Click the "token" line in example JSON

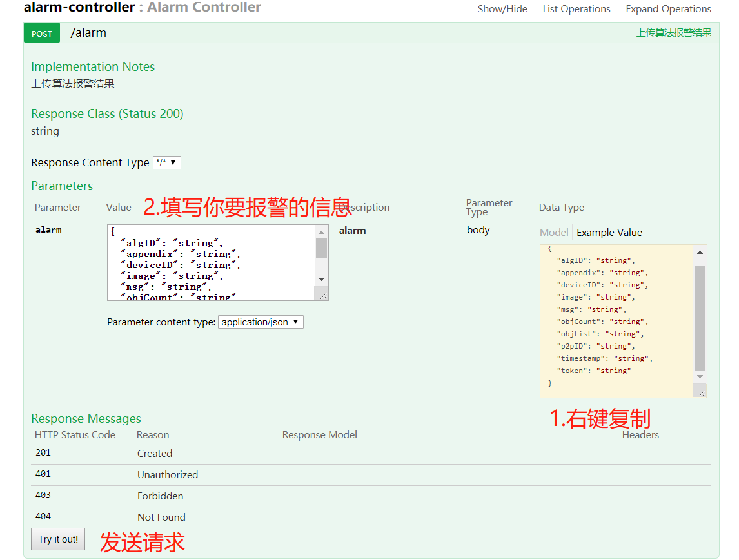click(x=594, y=371)
